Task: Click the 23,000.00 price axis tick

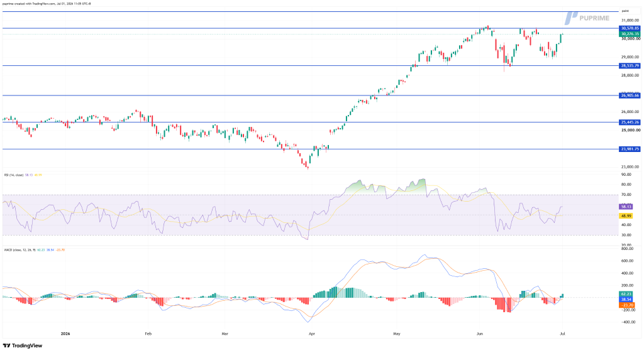Action: tap(630, 167)
